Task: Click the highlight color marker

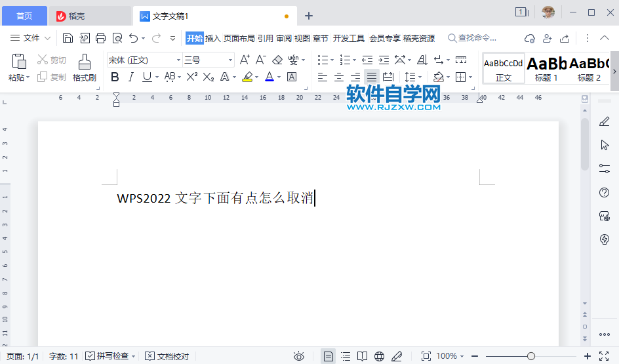Action: (x=247, y=77)
